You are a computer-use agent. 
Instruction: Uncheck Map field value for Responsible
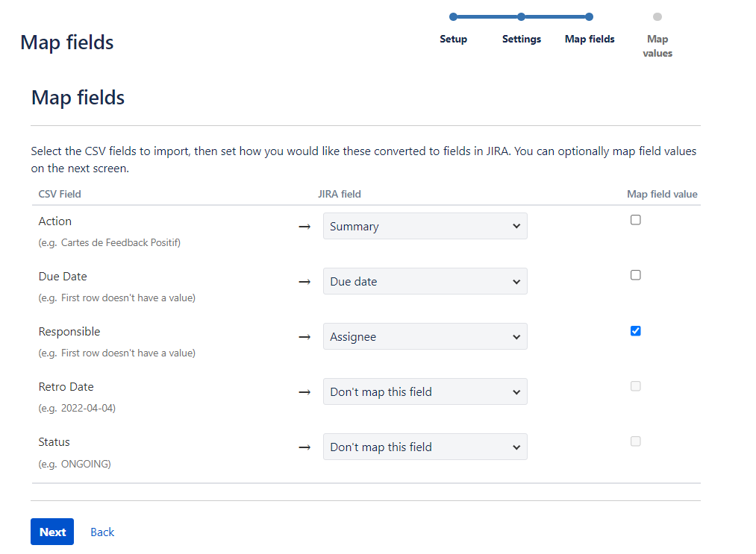635,330
